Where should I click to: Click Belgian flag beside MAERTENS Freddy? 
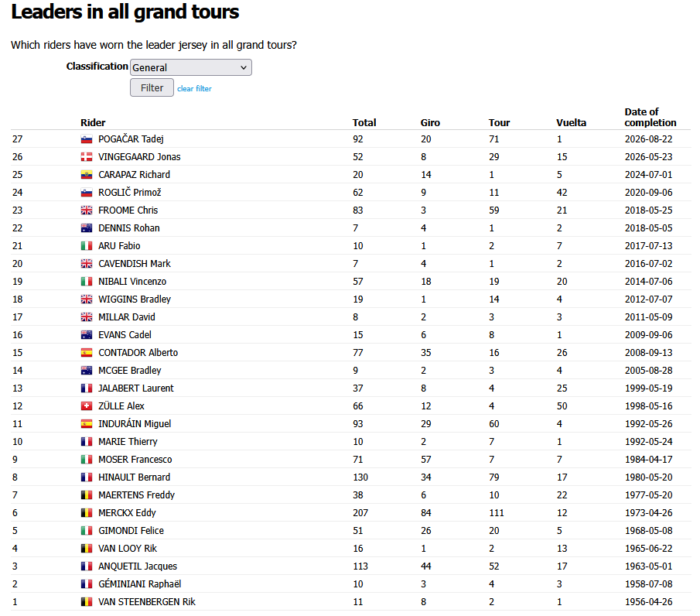87,495
